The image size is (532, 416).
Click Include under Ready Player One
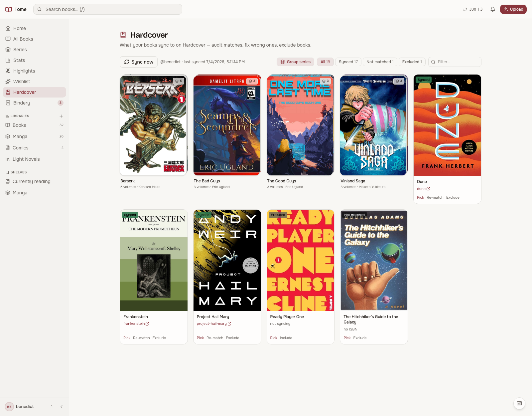pos(286,338)
